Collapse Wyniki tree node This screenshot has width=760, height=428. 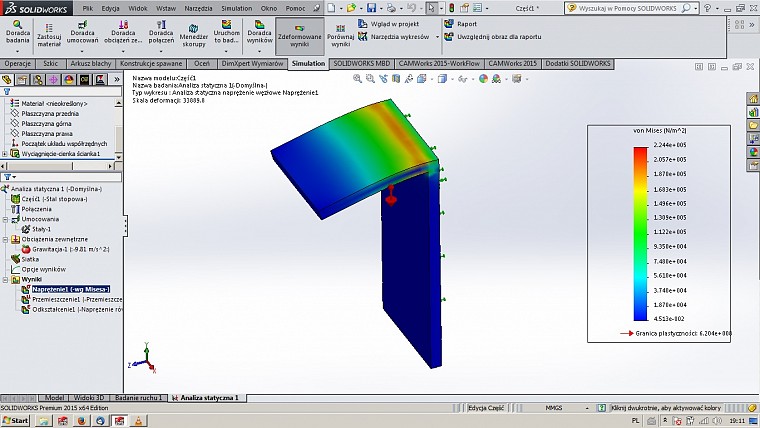coord(5,280)
